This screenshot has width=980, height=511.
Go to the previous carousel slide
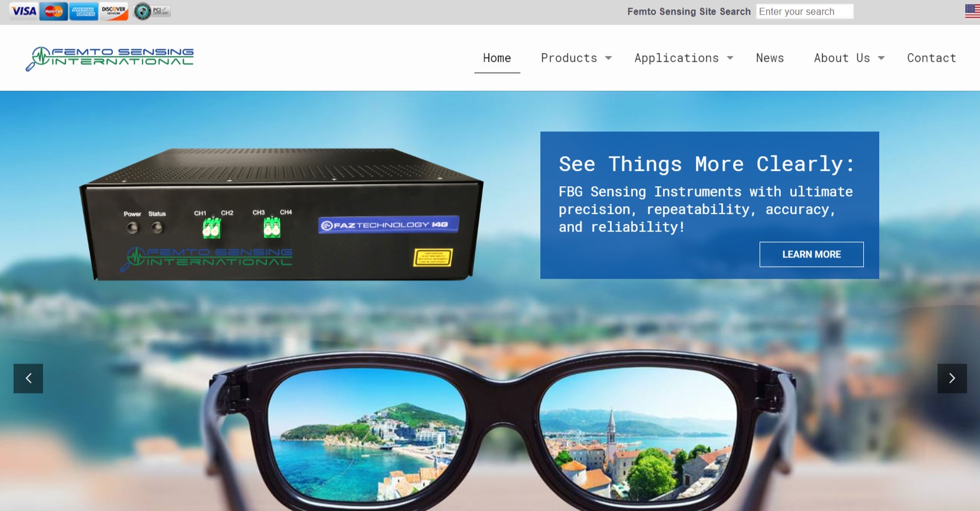tap(28, 378)
